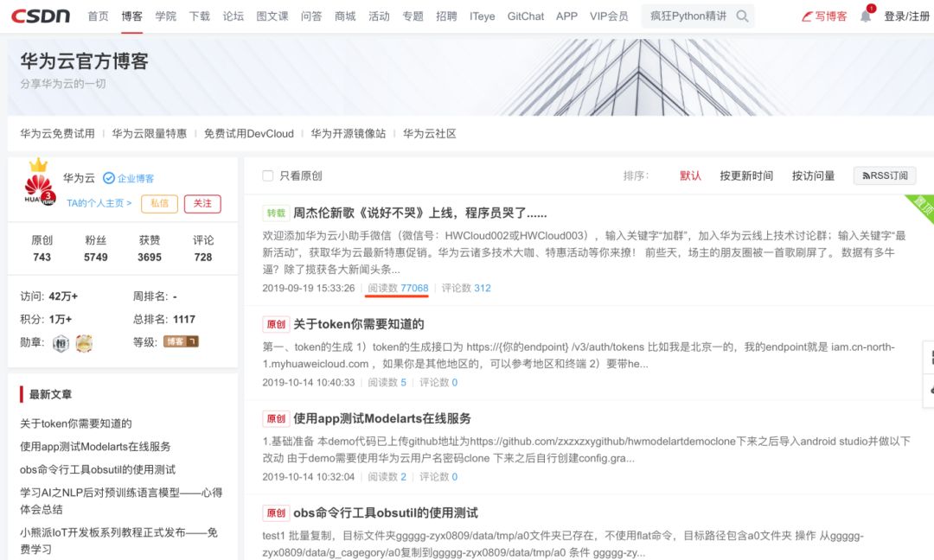Sort articles by 默认

(x=690, y=175)
